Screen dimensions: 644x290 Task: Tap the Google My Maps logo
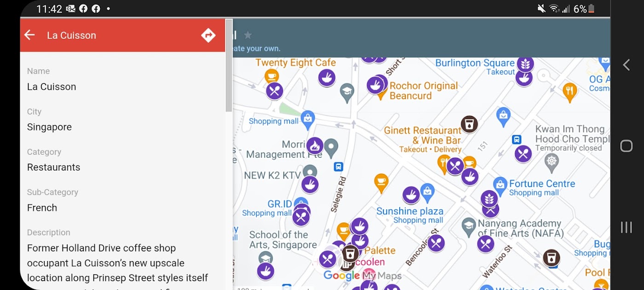pyautogui.click(x=362, y=276)
